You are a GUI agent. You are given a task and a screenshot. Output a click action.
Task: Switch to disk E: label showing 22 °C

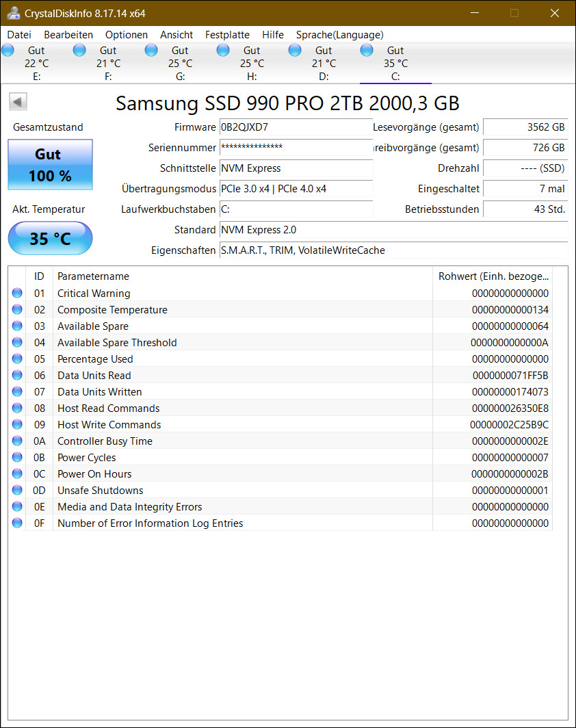(x=37, y=63)
